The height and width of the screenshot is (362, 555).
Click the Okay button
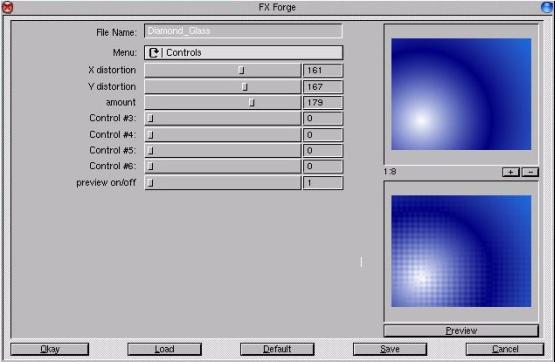coord(50,349)
